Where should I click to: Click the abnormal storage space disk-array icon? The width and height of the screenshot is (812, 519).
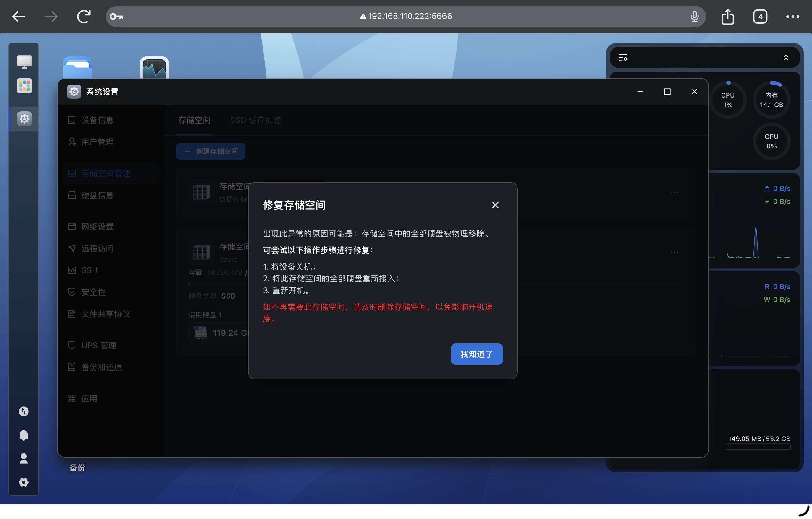pyautogui.click(x=201, y=192)
